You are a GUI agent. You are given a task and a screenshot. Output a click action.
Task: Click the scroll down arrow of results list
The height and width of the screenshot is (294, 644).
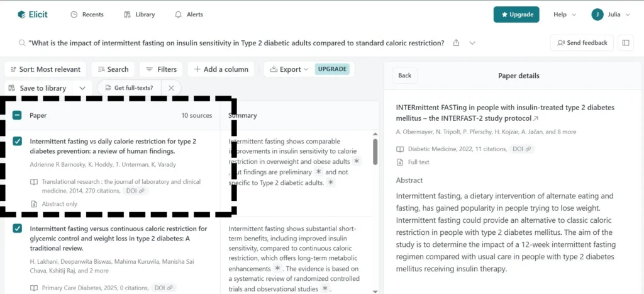pos(375,291)
